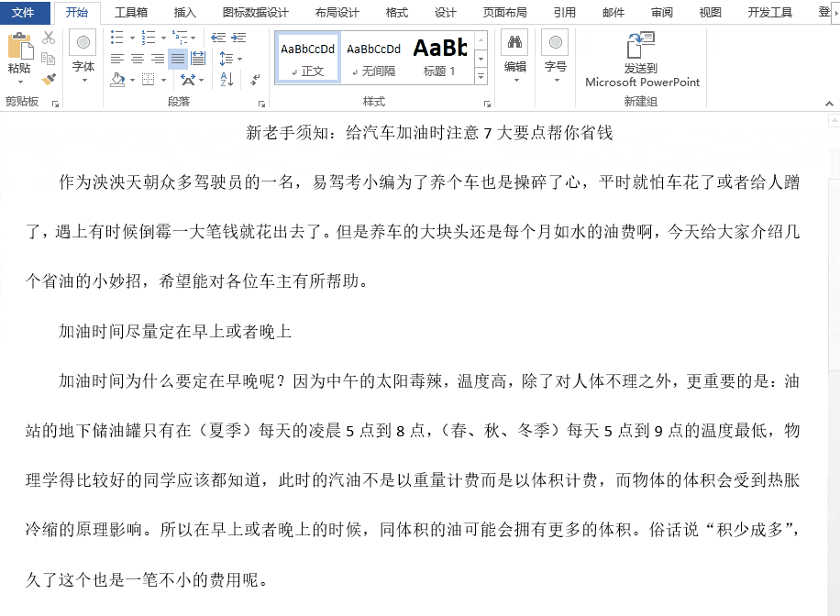Open paste options dropdown arrow
This screenshot has width=840, height=616.
(x=20, y=82)
